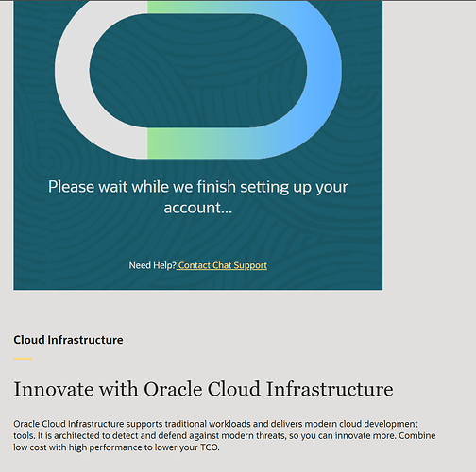Click the paragraph starting 'Oracle Cloud Infrastructure supports traditional workloads'

point(225,435)
